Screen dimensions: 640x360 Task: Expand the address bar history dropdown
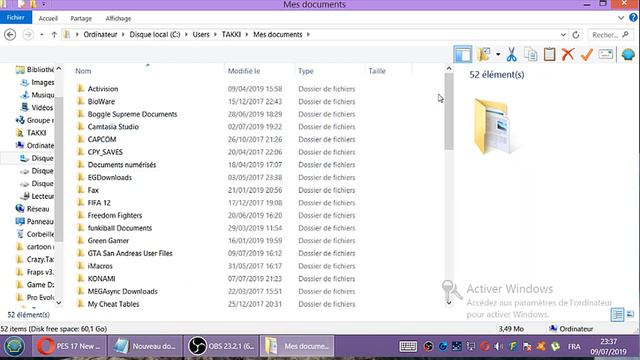tap(563, 35)
